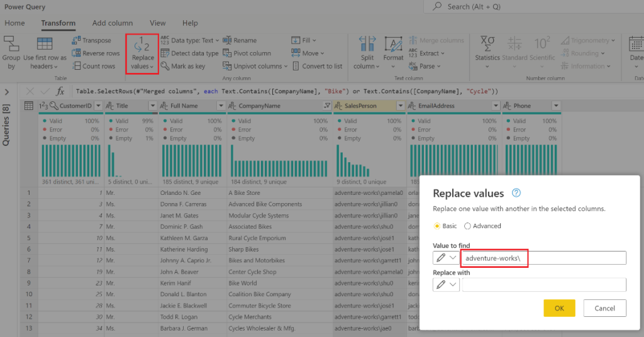The height and width of the screenshot is (337, 644).
Task: Open the Statistics tool
Action: [487, 53]
